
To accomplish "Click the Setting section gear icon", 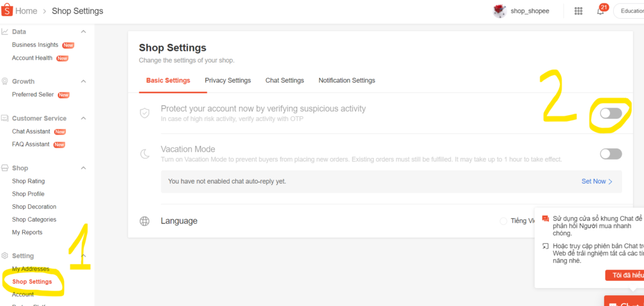I will coord(5,255).
